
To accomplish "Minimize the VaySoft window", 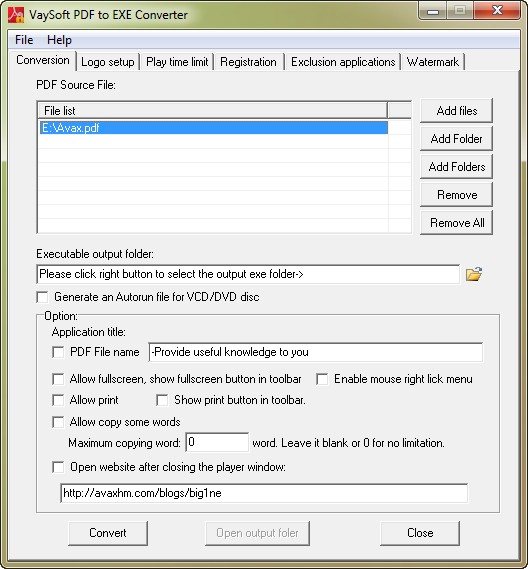I will pos(432,11).
